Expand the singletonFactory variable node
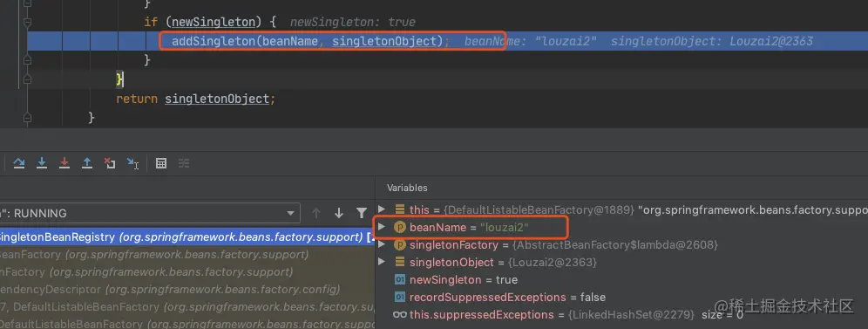This screenshot has height=329, width=868. 382,244
